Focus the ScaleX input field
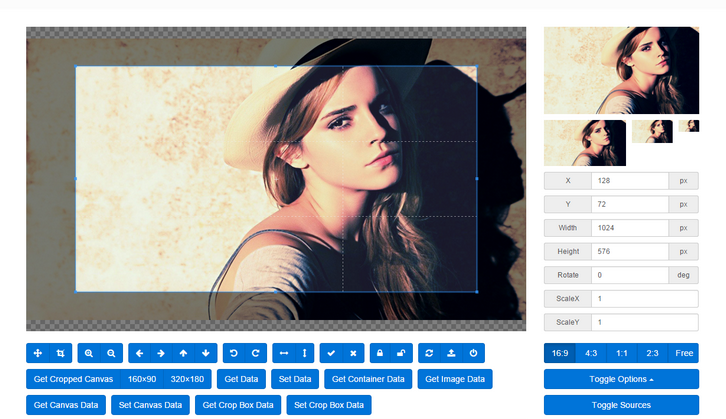The height and width of the screenshot is (419, 726). click(645, 299)
